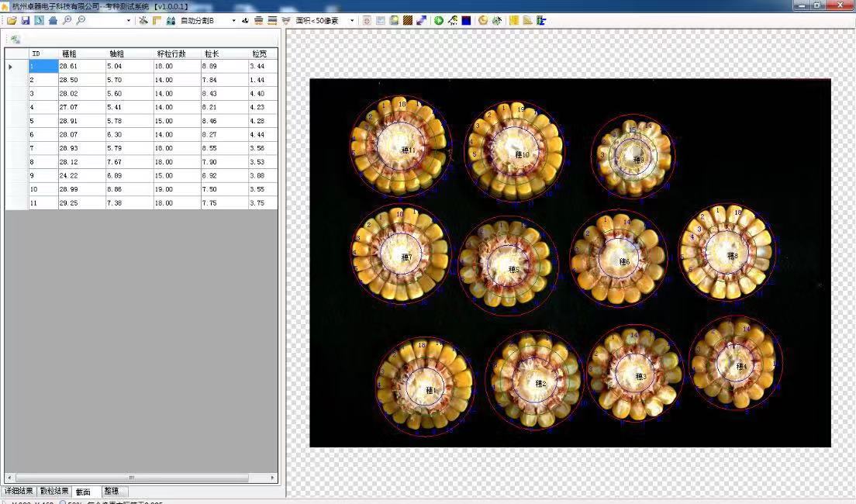Open the empty dropdown after zoom icons
Screen dimensions: 856x504
[x=129, y=20]
